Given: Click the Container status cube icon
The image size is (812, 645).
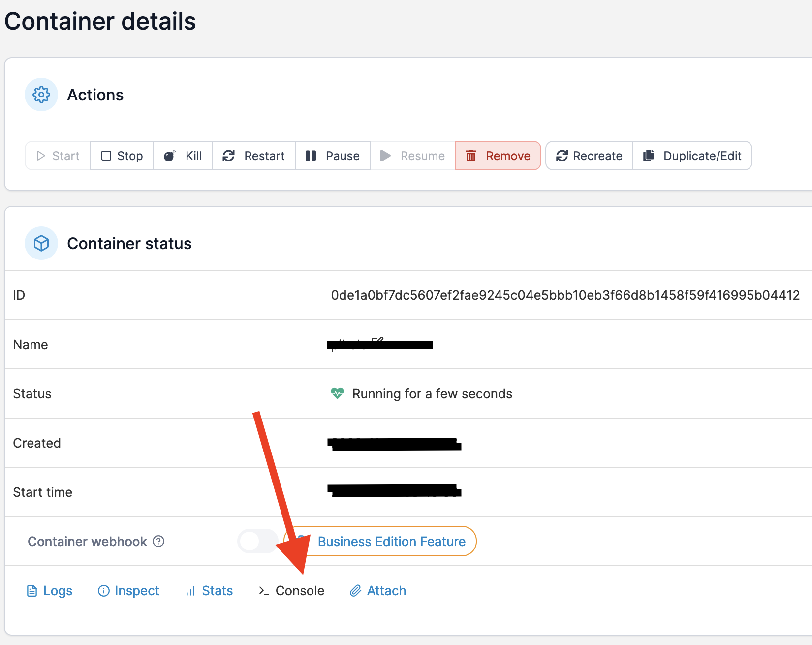Looking at the screenshot, I should (41, 243).
